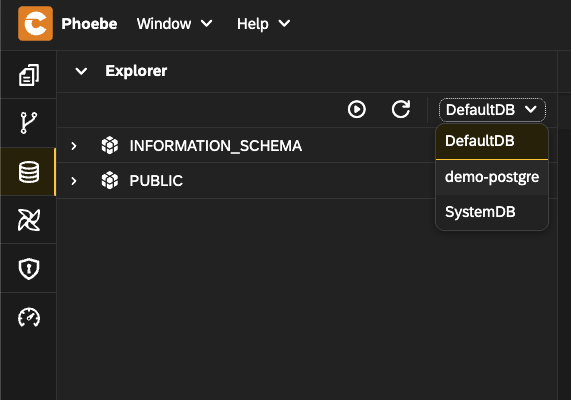
Task: Click the Explorer panel title
Action: click(136, 71)
